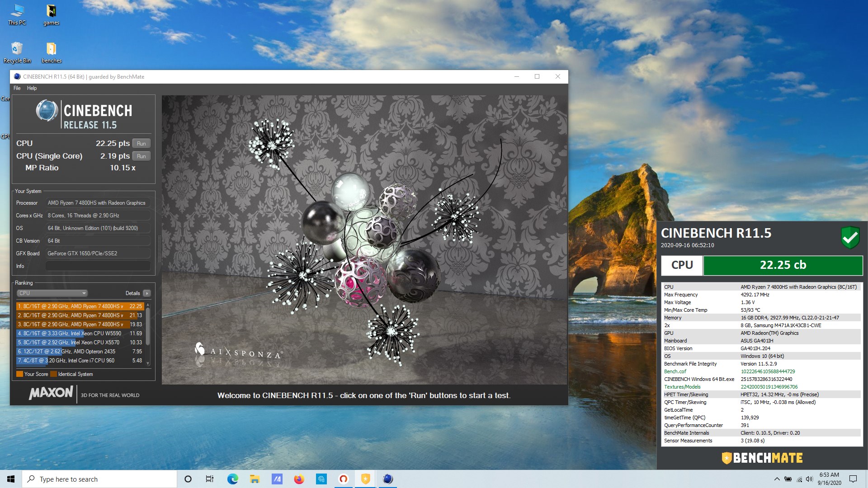Open the games folder on desktop
Screen dimensions: 868x488
[51, 14]
